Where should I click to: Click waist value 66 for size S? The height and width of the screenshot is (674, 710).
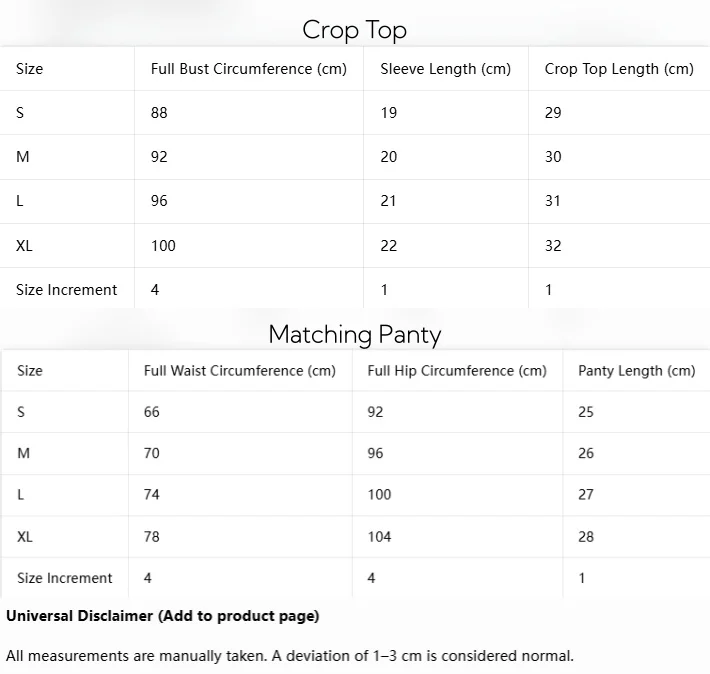point(151,412)
